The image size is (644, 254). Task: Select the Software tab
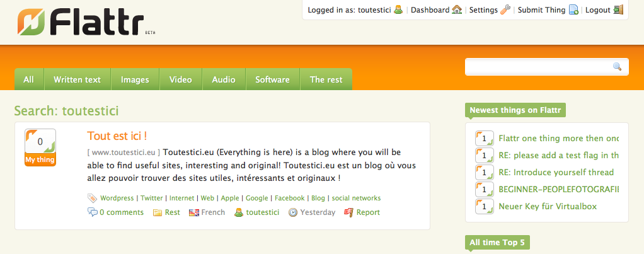tap(272, 79)
